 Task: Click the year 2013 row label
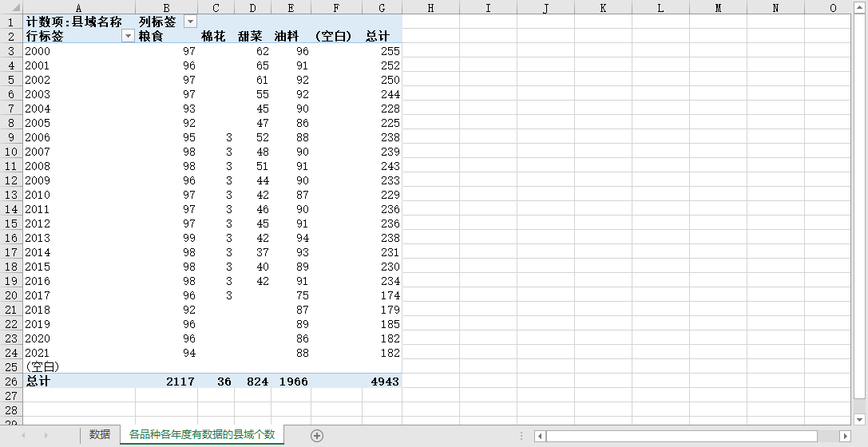tap(78, 238)
